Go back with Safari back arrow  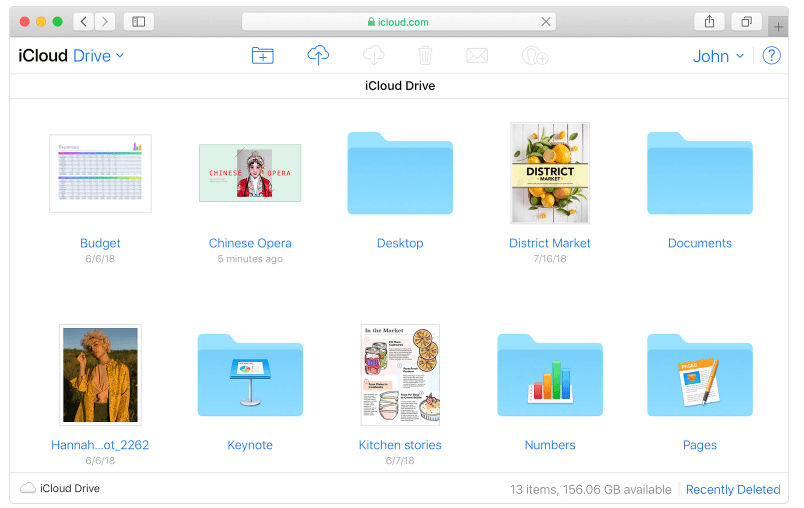coord(84,22)
